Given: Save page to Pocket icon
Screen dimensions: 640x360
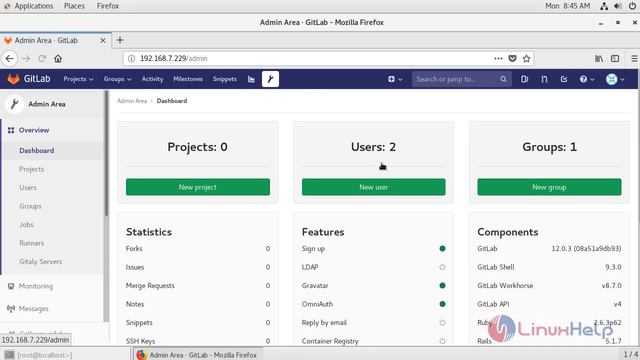Looking at the screenshot, I should (512, 58).
